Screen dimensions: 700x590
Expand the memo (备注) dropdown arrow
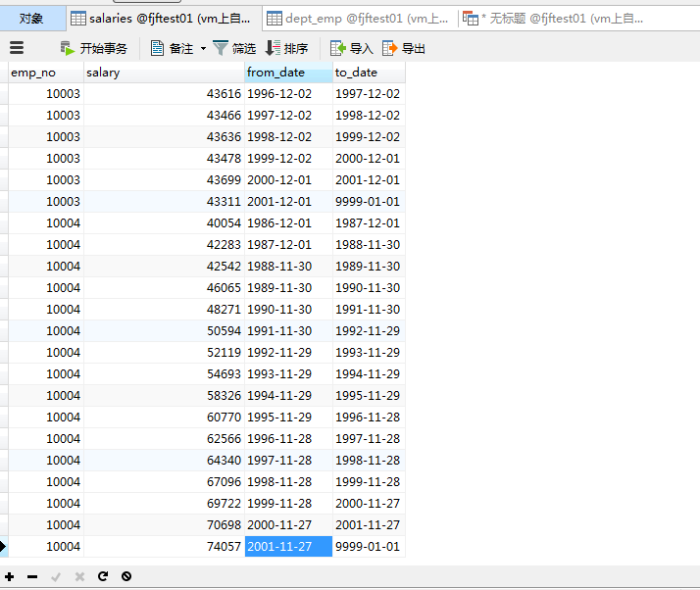tap(203, 48)
